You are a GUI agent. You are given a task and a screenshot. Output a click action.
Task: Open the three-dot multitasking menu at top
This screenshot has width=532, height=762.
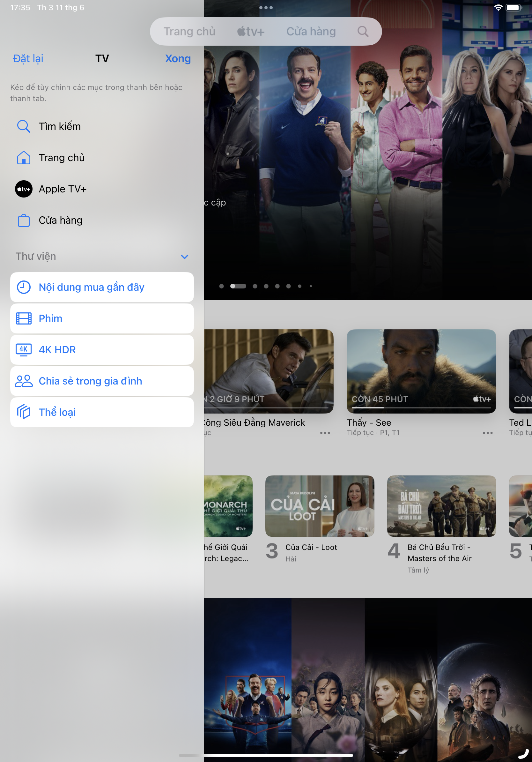[x=266, y=7]
